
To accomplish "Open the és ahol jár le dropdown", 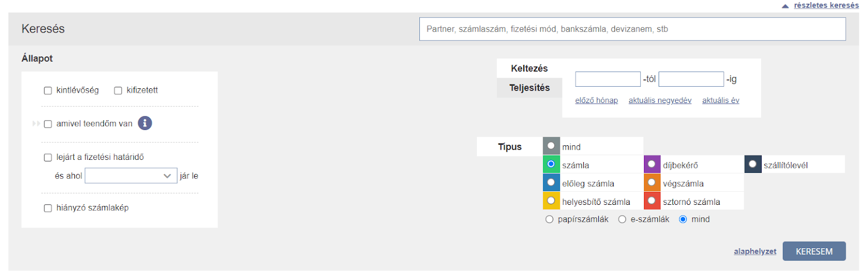I will tap(131, 176).
